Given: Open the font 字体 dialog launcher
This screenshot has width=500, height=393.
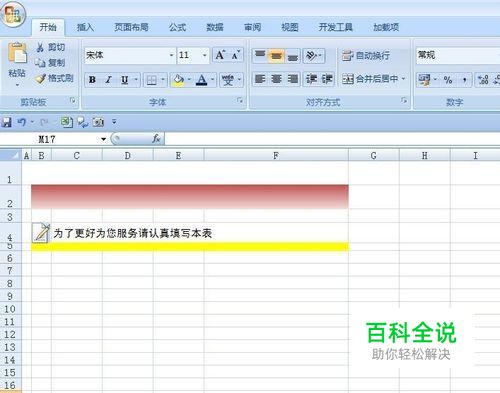Looking at the screenshot, I should click(x=240, y=100).
